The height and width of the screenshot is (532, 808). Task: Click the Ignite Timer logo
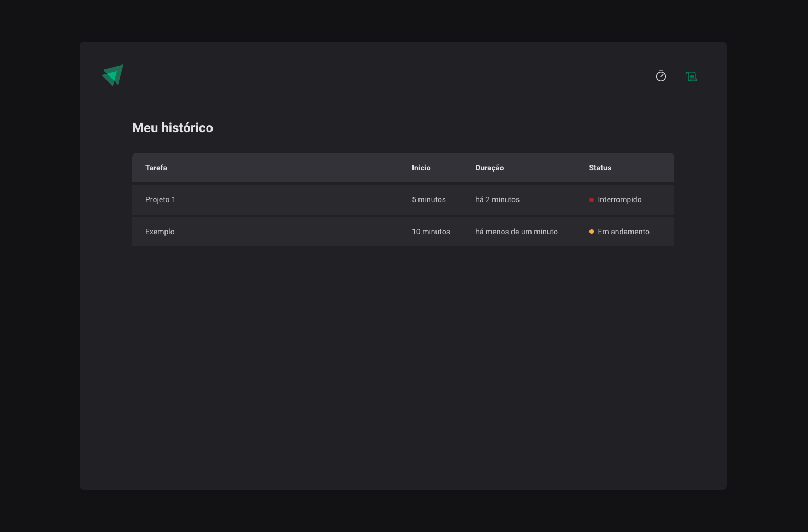(x=113, y=75)
